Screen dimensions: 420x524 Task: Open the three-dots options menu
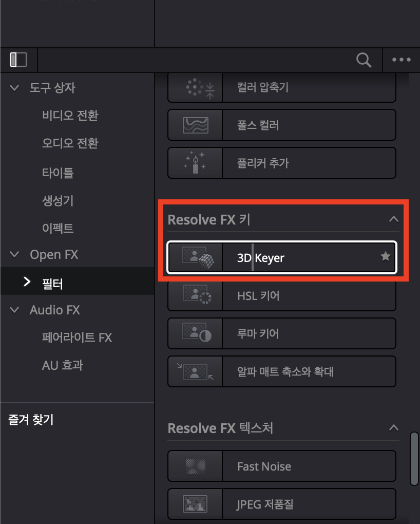click(402, 60)
